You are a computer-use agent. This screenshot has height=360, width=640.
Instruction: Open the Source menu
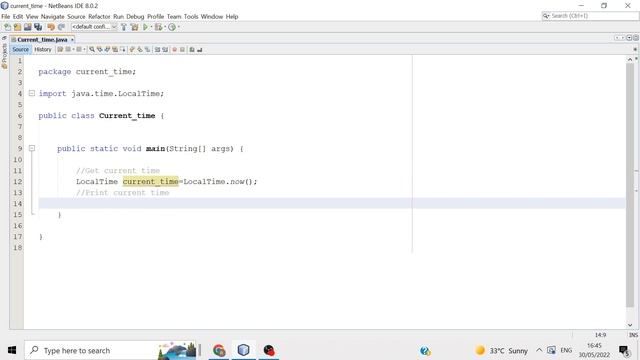point(76,16)
